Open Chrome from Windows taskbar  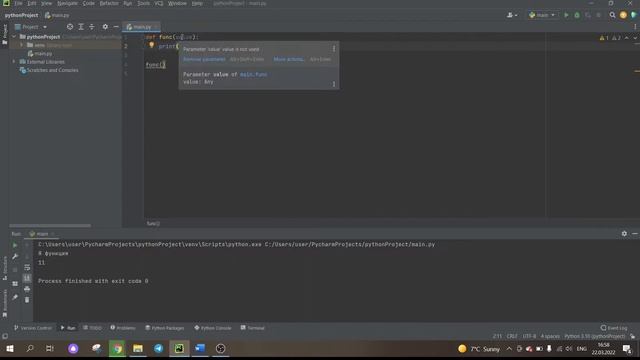[x=118, y=348]
